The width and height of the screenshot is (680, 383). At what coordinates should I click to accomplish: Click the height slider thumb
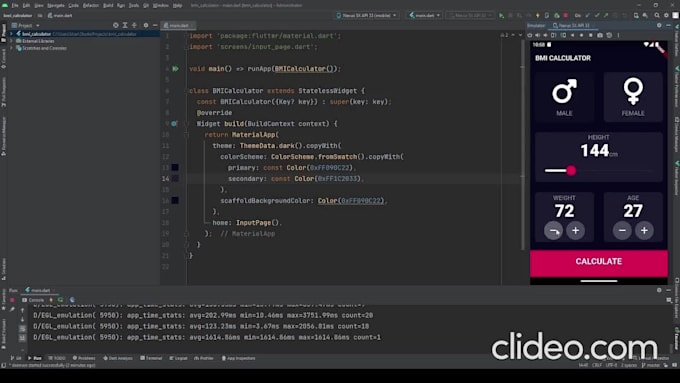click(x=571, y=170)
